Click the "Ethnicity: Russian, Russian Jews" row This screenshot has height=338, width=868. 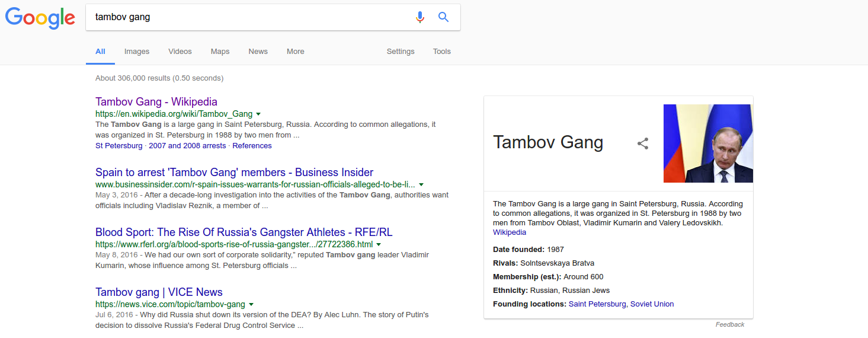[551, 291]
